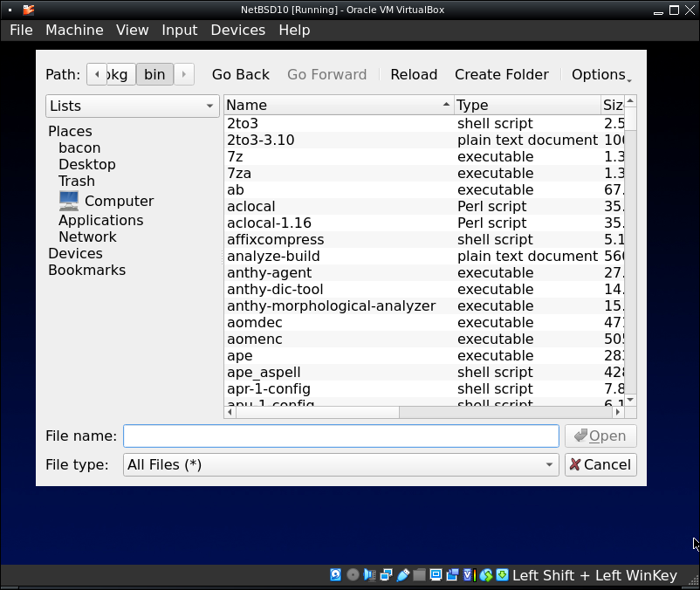Click the Computer icon in Places list
The image size is (700, 590).
tap(69, 201)
